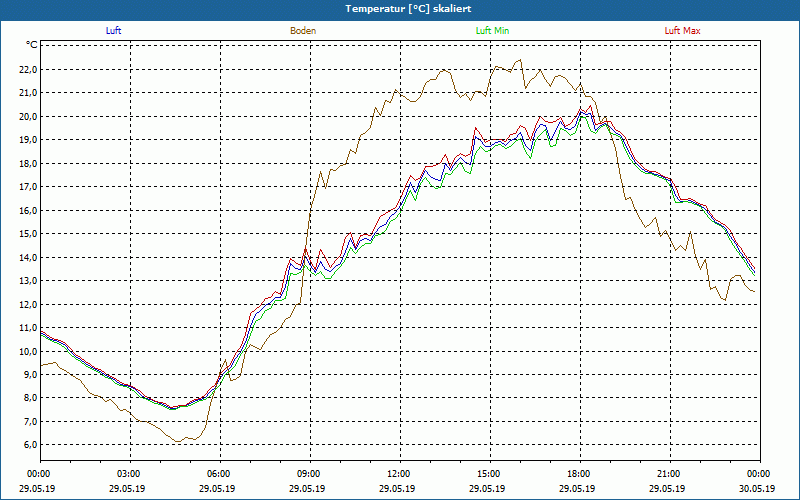Click the 21:00 time axis label
This screenshot has width=800, height=500.
[670, 474]
